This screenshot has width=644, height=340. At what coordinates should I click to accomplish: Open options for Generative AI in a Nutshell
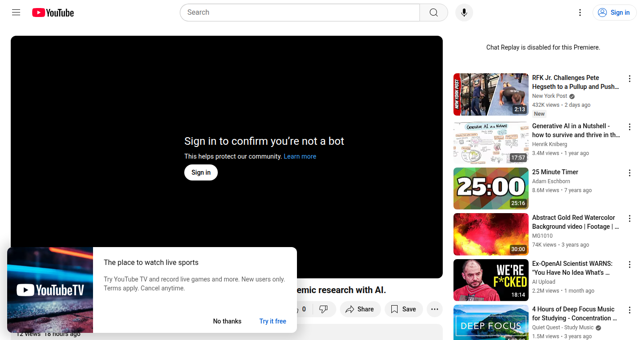tap(629, 127)
